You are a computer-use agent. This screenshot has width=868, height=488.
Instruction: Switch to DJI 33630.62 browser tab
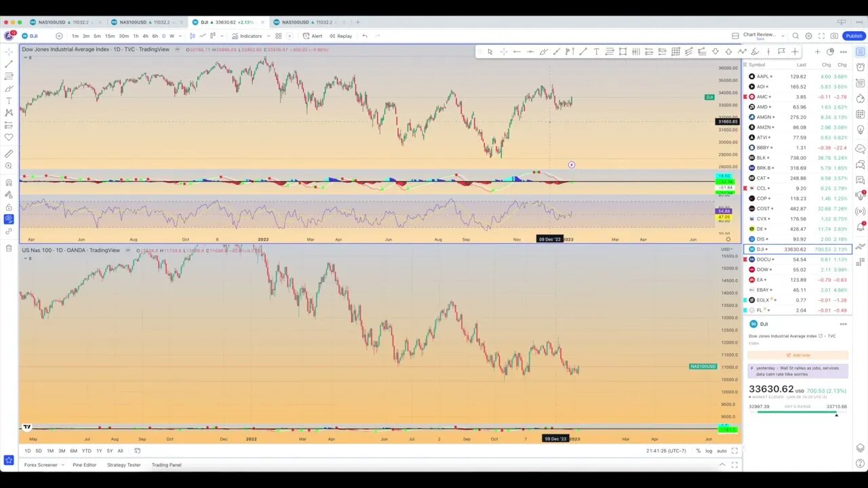coord(227,22)
